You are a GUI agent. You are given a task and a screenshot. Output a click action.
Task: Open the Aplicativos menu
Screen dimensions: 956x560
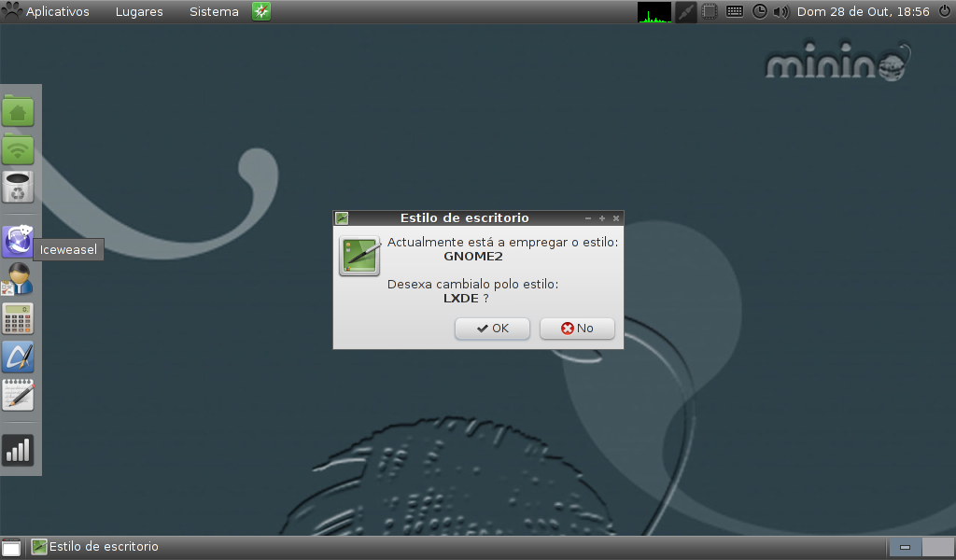(57, 12)
